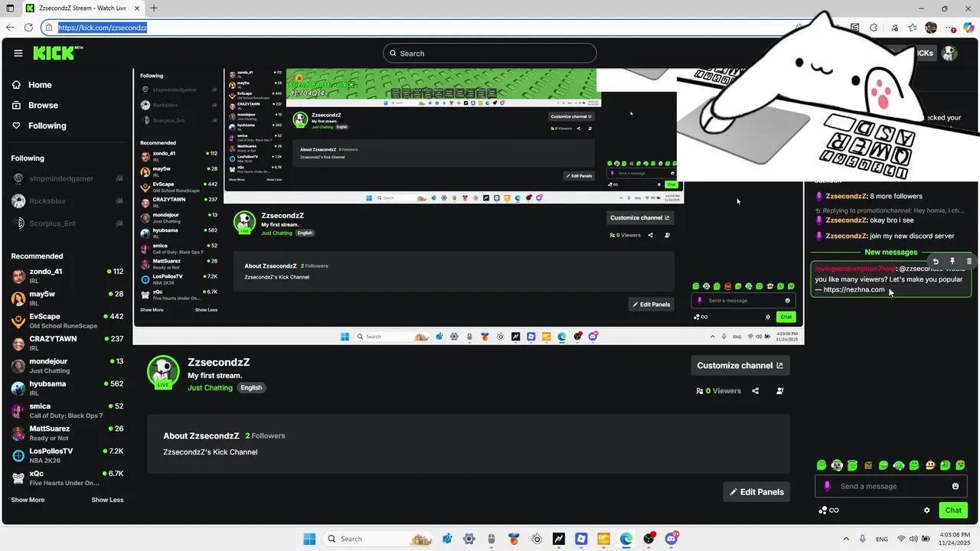Click the browser address bar URL
Screen dimensions: 980x551
(102, 28)
